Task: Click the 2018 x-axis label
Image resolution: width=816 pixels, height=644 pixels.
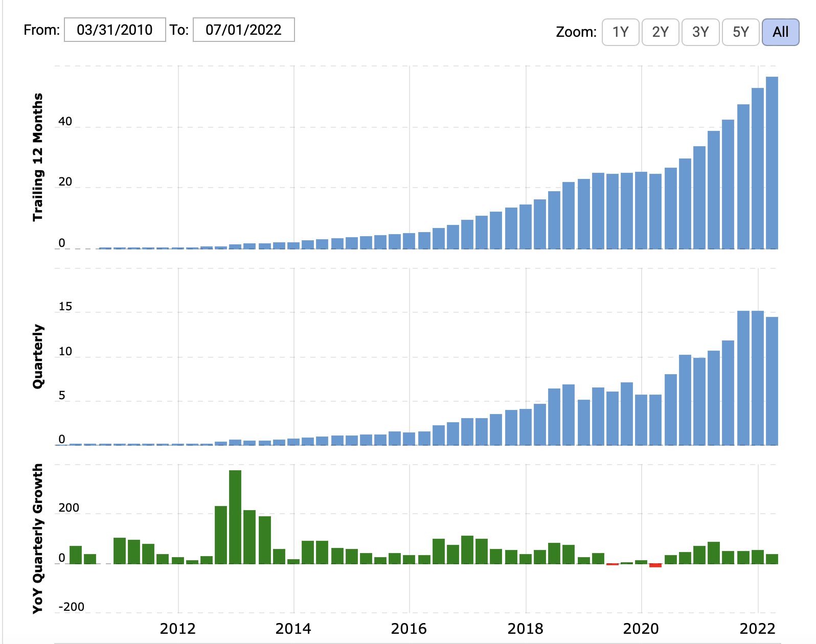Action: (526, 628)
